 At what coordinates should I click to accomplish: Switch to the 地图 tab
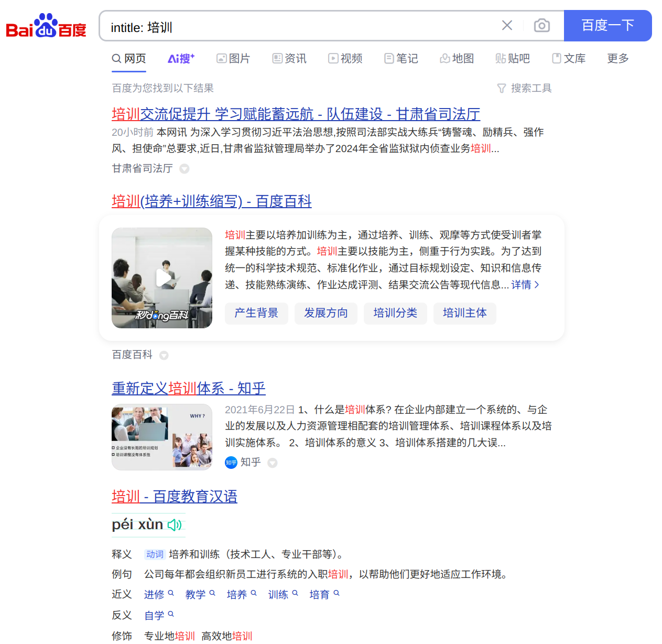(x=457, y=58)
